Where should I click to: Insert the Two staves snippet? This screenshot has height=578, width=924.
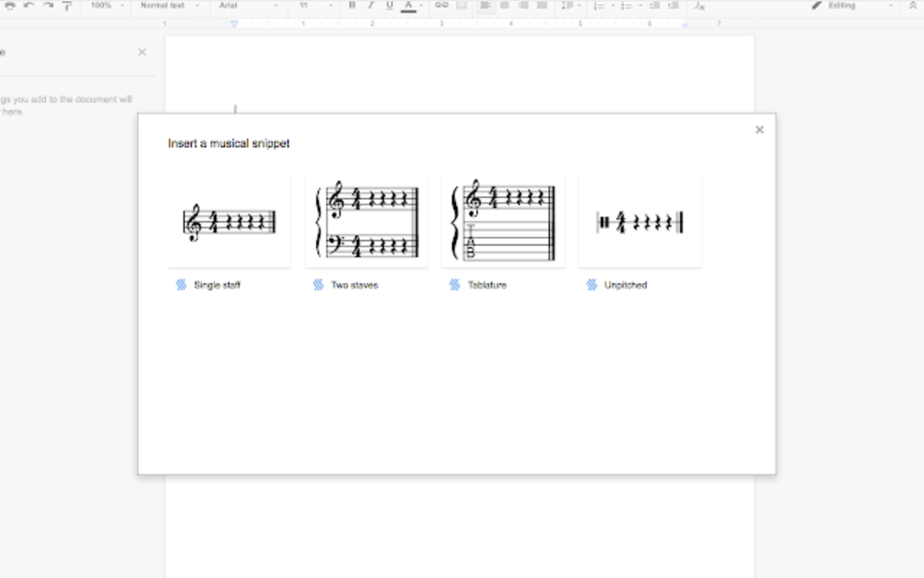(366, 222)
